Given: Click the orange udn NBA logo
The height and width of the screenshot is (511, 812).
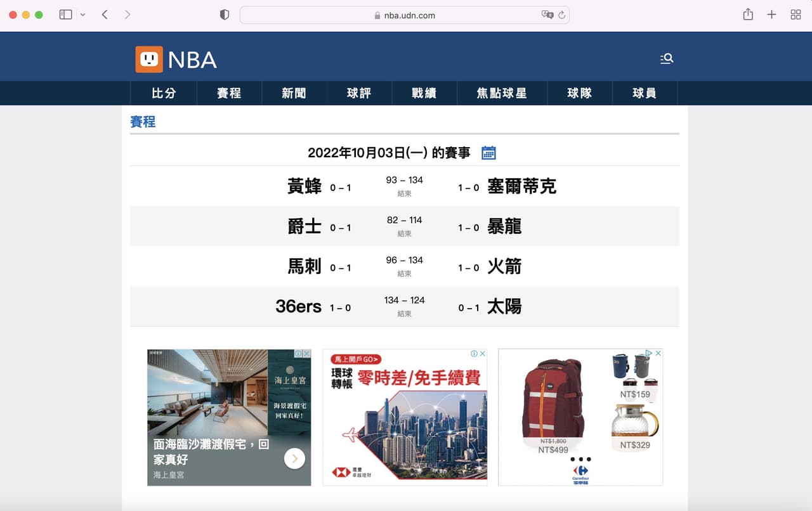Looking at the screenshot, I should (149, 60).
